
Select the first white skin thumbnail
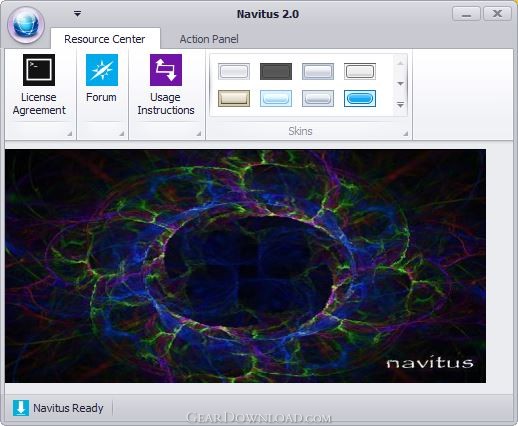tap(234, 71)
